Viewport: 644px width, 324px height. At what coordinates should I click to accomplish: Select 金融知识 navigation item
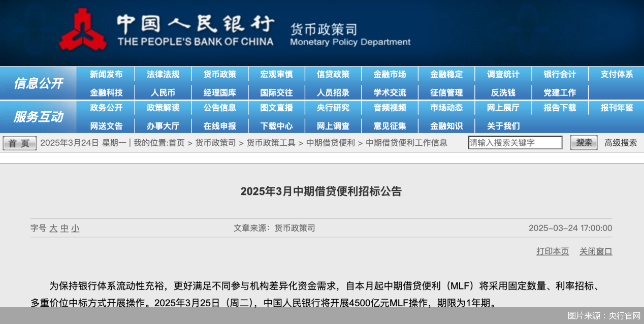point(446,126)
